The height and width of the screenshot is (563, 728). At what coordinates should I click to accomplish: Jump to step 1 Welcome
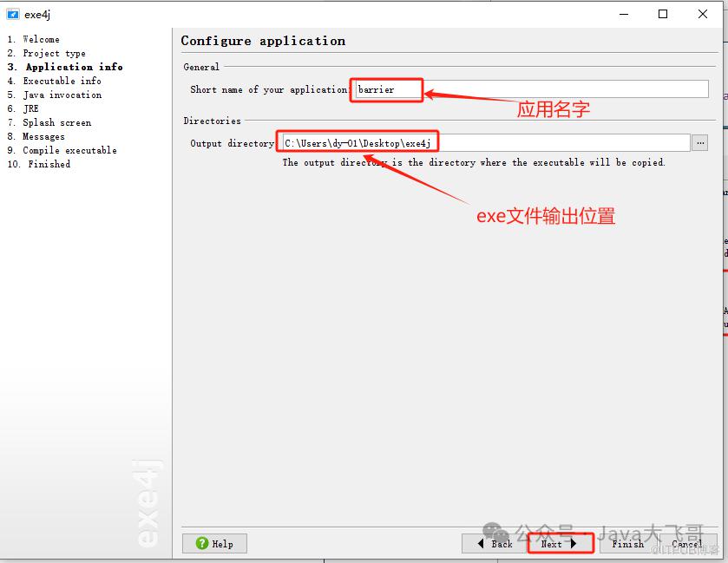pos(34,39)
